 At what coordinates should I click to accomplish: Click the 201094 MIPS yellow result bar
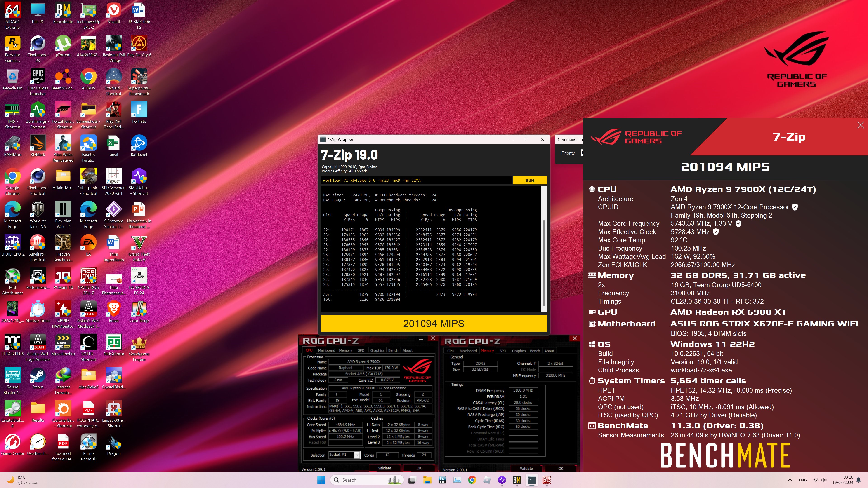point(434,324)
